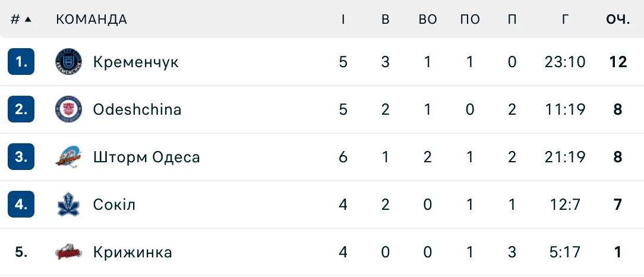The width and height of the screenshot is (644, 277).
Task: Click the Кременчук team logo
Action: click(x=68, y=62)
